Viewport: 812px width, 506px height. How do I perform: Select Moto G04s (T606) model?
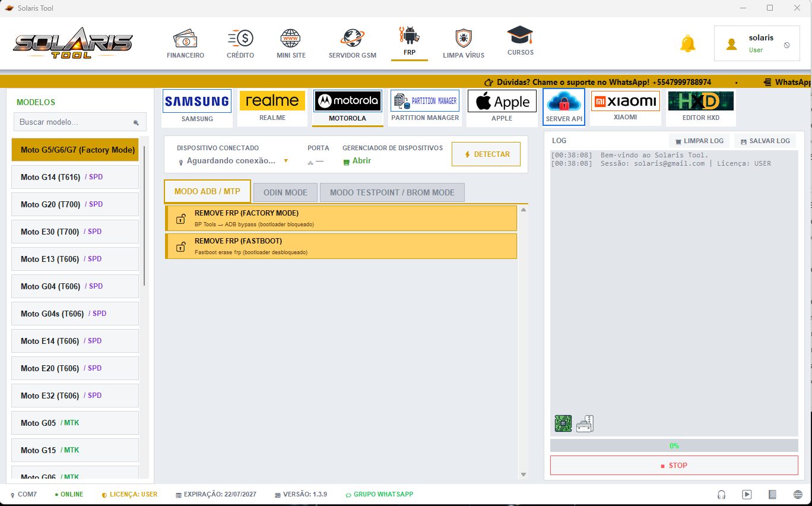click(75, 314)
